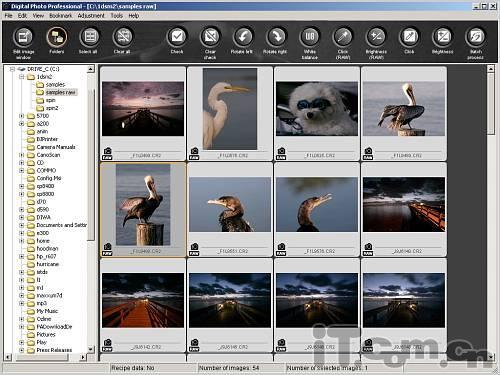Image resolution: width=500 pixels, height=375 pixels.
Task: Expand the DIMA folder
Action: point(22,217)
